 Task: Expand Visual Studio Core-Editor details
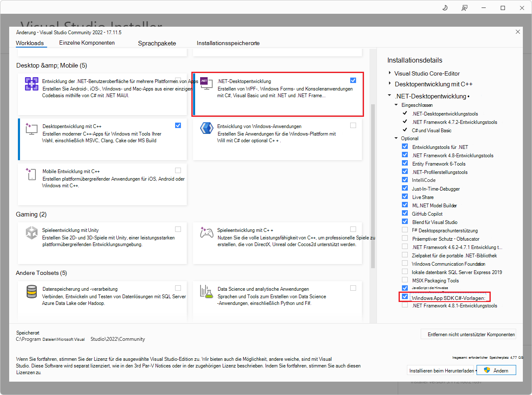coord(390,73)
